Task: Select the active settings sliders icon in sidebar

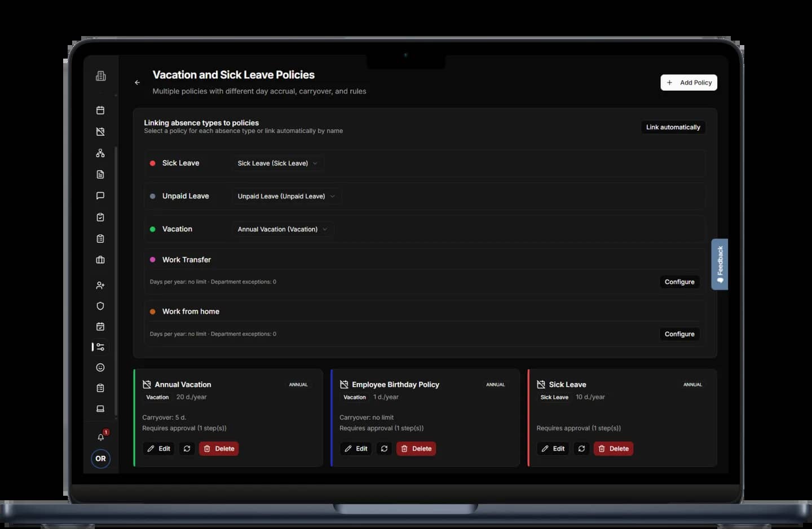Action: coord(100,347)
